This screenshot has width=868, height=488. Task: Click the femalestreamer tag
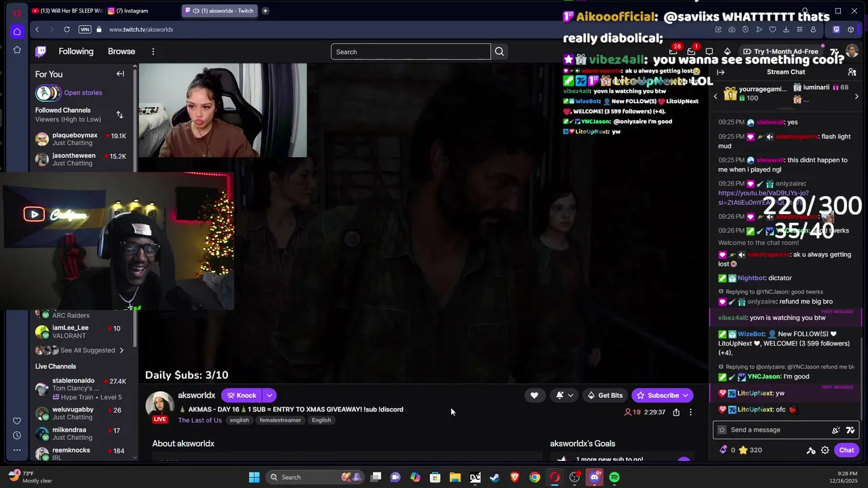(x=280, y=420)
